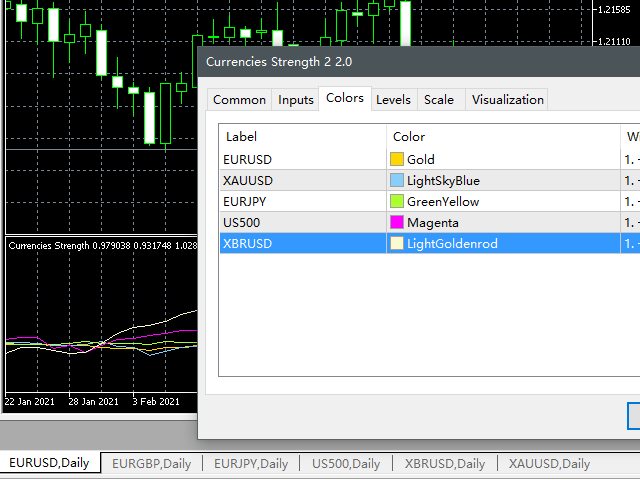Click the Gold color swatch

(x=397, y=159)
